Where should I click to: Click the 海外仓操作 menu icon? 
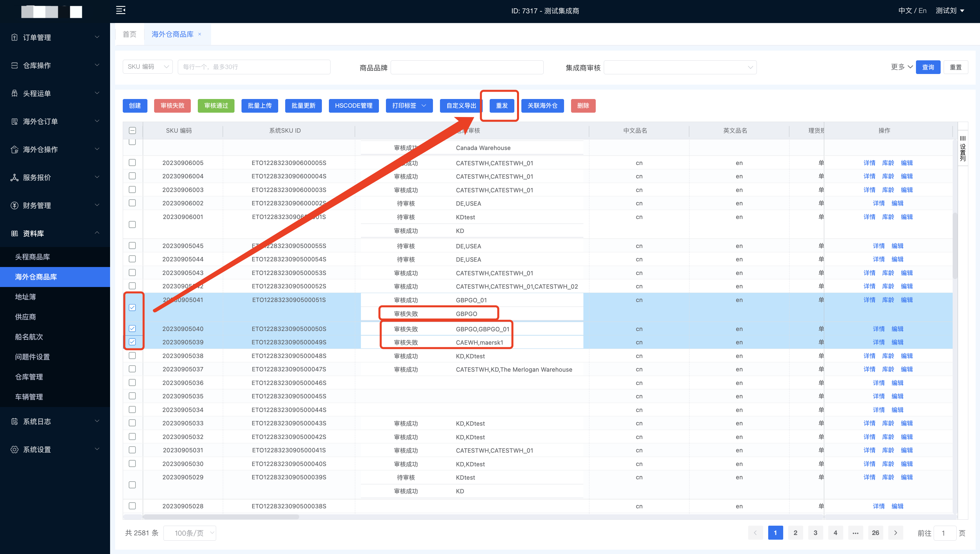click(14, 149)
